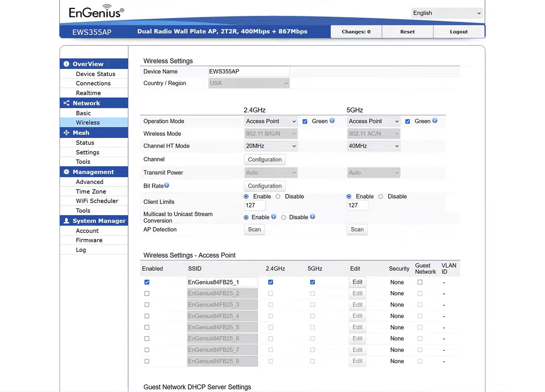Click the 5GHz AP Detection Scan button

[357, 230]
